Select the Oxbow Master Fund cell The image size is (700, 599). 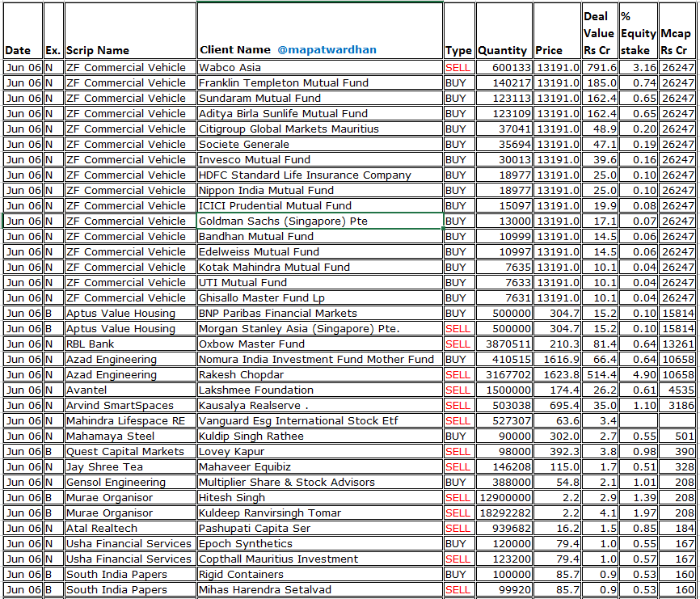pos(319,344)
